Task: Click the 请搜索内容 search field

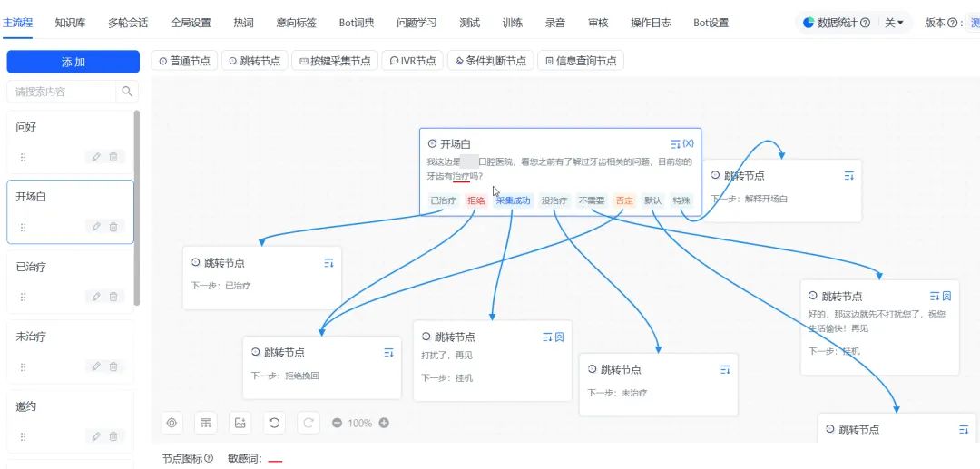Action: click(62, 92)
